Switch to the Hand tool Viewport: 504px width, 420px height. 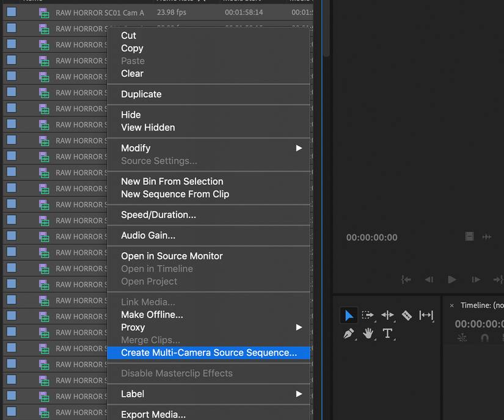[368, 333]
